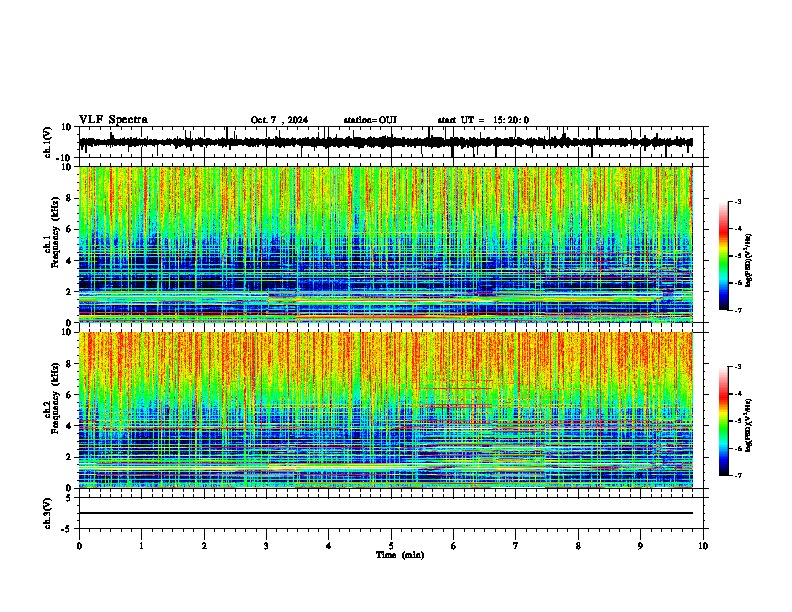Click the "9" tick label on time axis

point(640,546)
